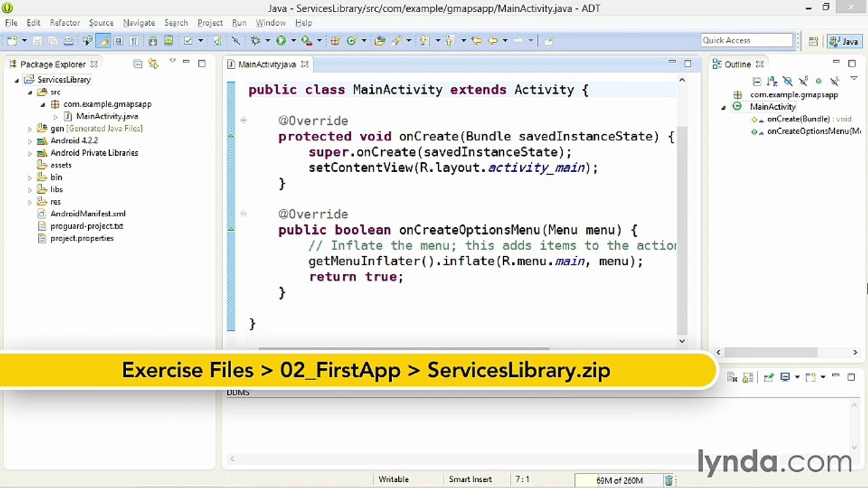Image resolution: width=868 pixels, height=488 pixels.
Task: Select MainActivity.java in Package Explorer
Action: 106,117
